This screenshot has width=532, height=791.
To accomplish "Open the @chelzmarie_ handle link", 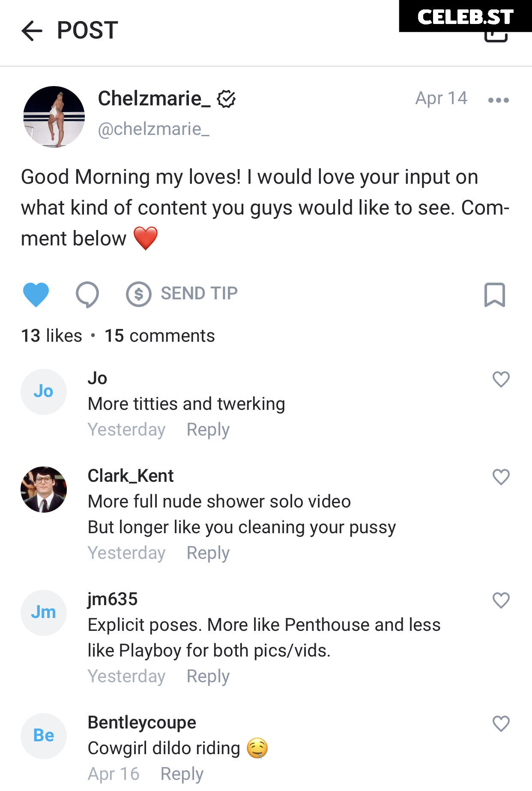I will pyautogui.click(x=154, y=129).
